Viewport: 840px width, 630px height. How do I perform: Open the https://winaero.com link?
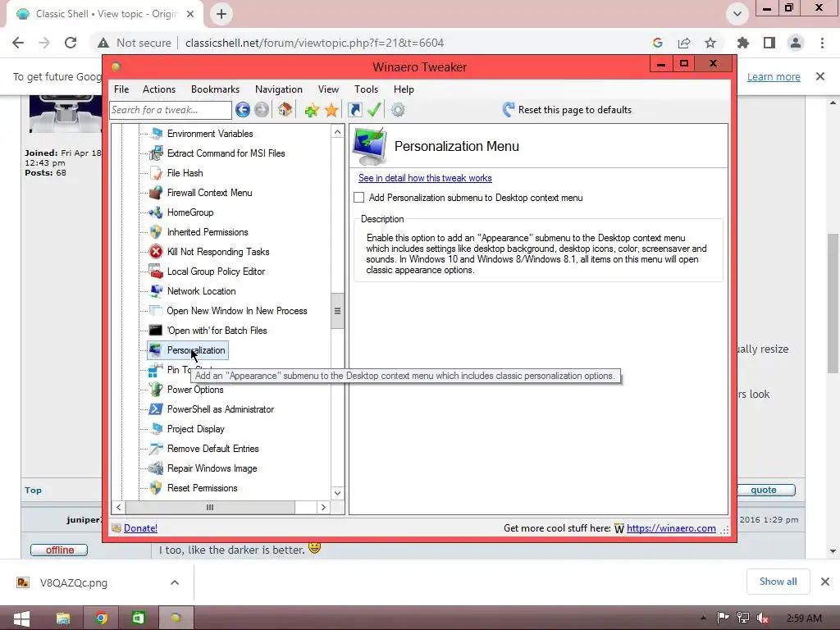pyautogui.click(x=671, y=528)
